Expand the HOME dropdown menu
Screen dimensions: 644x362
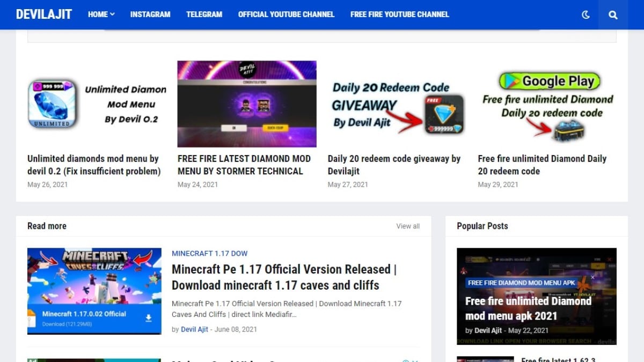pyautogui.click(x=101, y=14)
